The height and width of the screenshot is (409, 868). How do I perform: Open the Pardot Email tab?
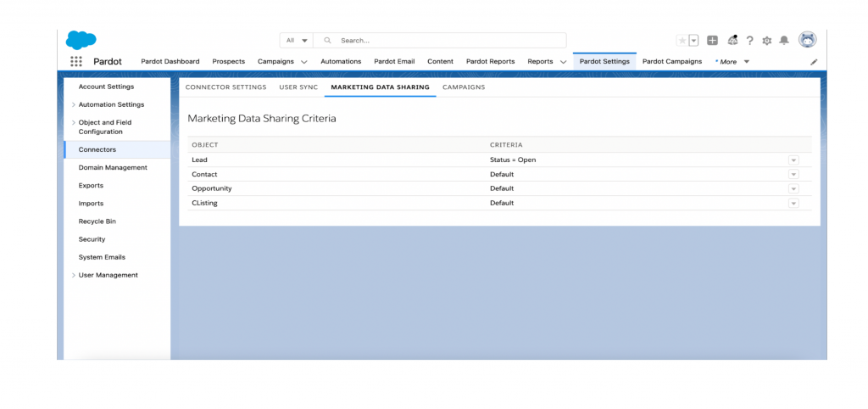[394, 61]
